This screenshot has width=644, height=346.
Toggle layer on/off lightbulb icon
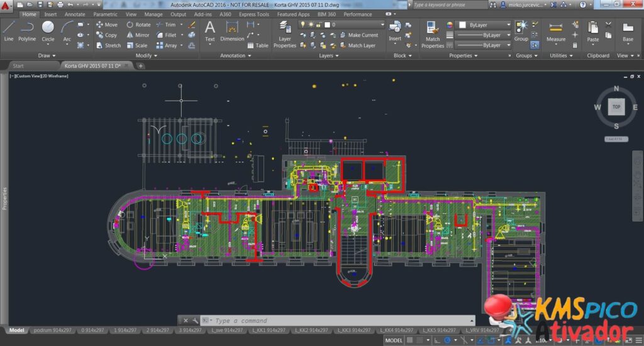(303, 25)
